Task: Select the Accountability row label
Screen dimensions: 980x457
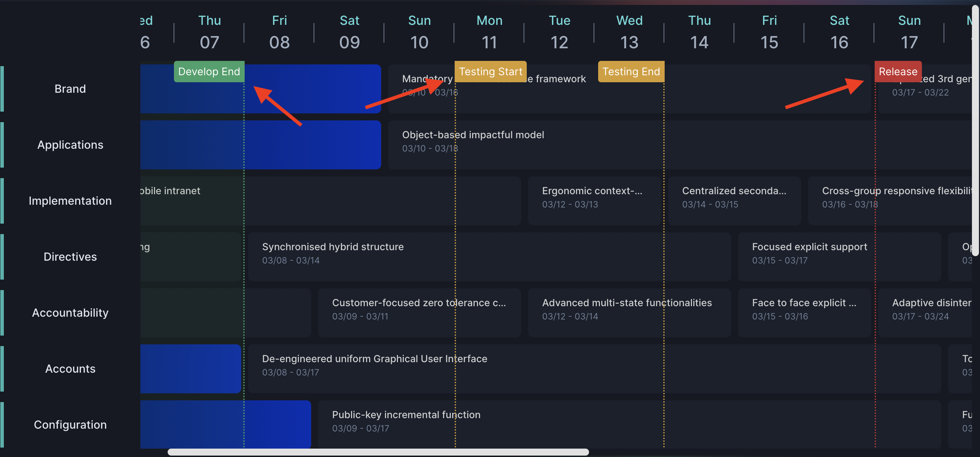Action: (x=70, y=312)
